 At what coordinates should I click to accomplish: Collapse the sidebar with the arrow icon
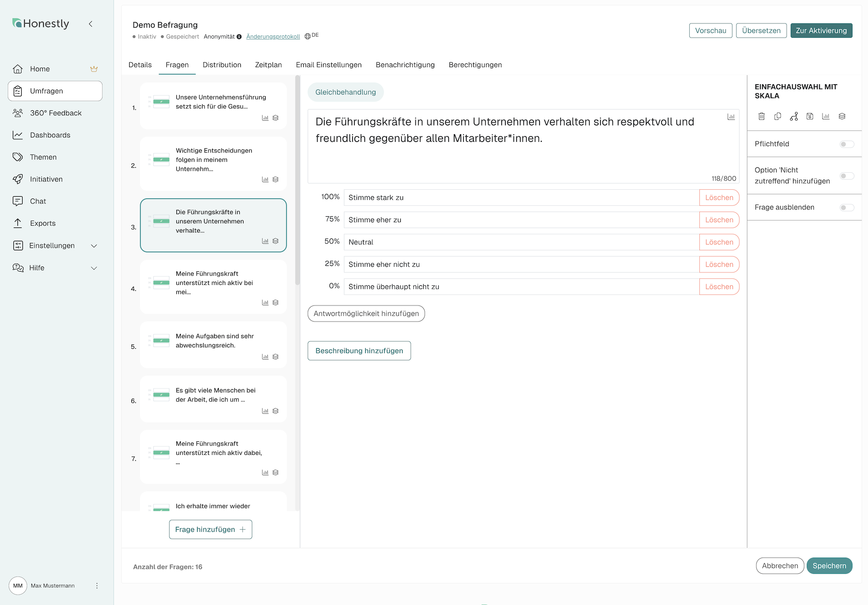pos(91,24)
